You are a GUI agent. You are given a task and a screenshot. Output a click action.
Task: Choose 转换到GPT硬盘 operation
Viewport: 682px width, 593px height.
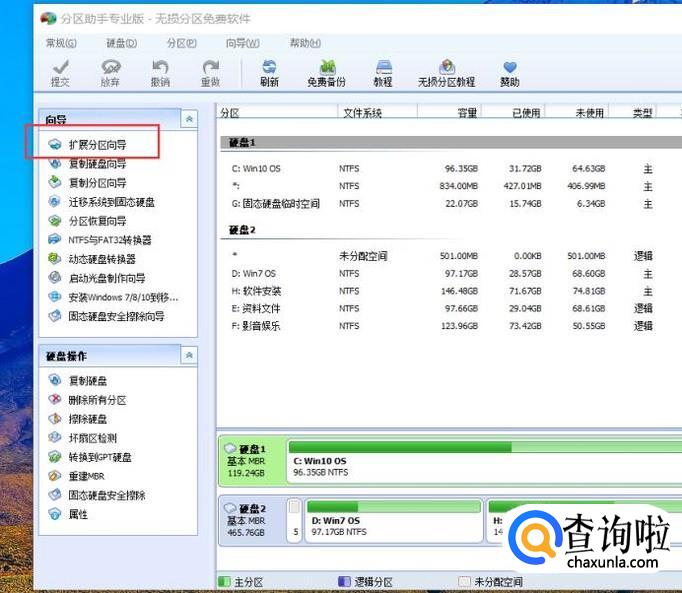coord(90,457)
